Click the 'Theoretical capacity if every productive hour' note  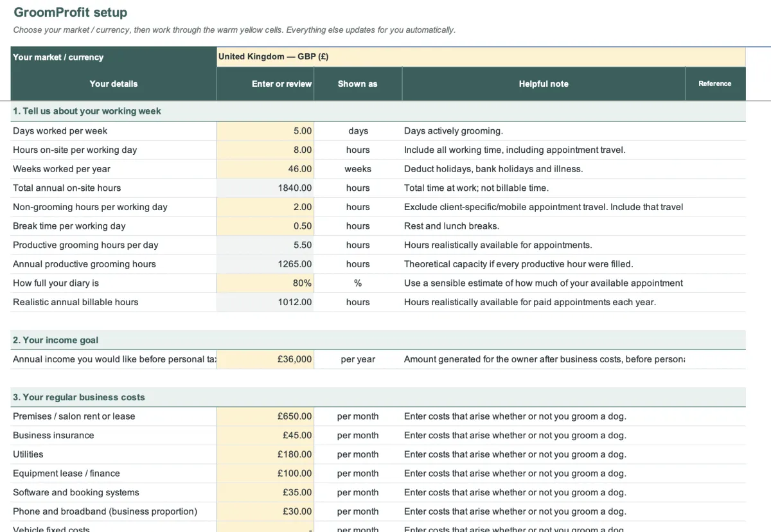pyautogui.click(x=518, y=264)
